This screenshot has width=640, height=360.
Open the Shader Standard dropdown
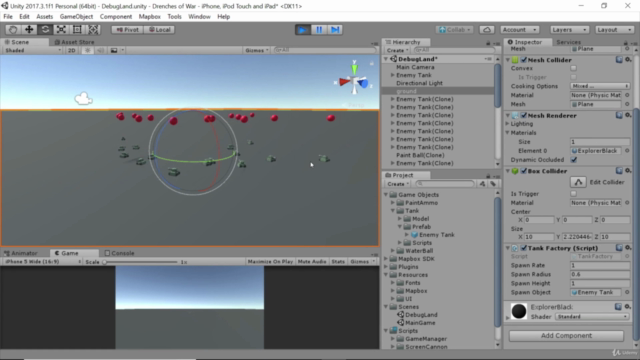[592, 317]
